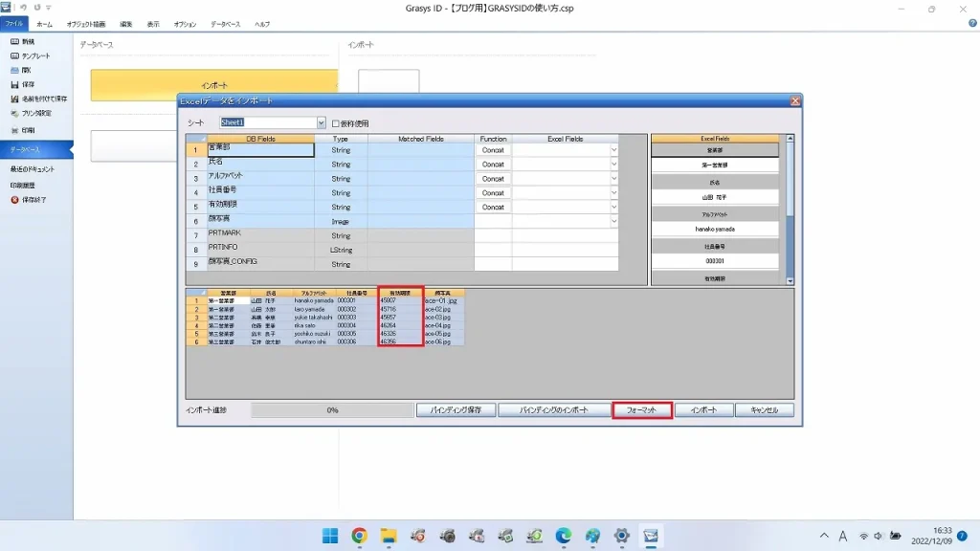
Task: Open the Excel Fields dropdown in the 社員番号 row
Action: point(613,193)
